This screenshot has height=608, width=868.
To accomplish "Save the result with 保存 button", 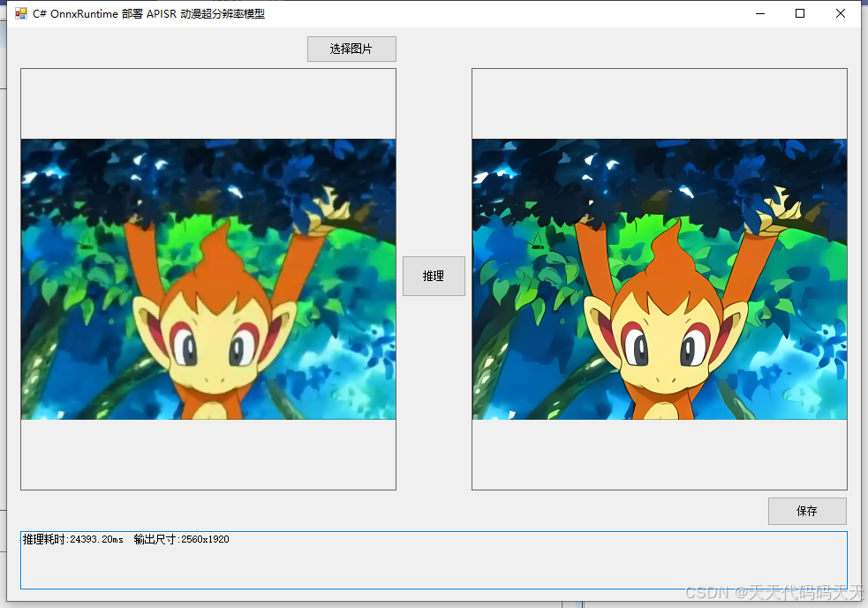I will (x=807, y=511).
